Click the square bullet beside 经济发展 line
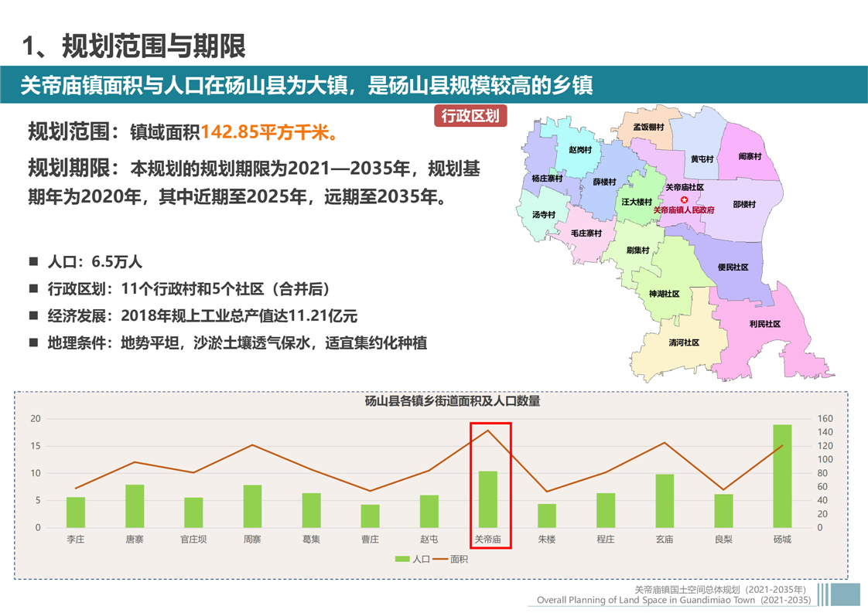868x613 pixels. point(33,315)
